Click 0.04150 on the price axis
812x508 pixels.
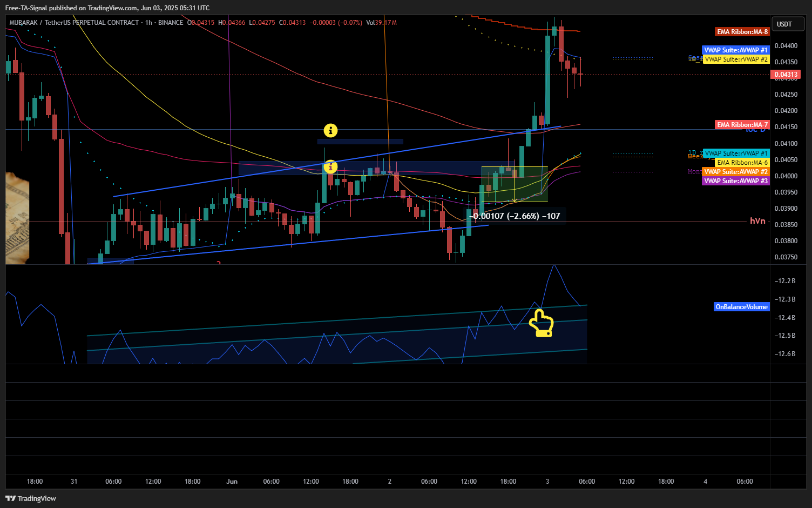[786, 127]
